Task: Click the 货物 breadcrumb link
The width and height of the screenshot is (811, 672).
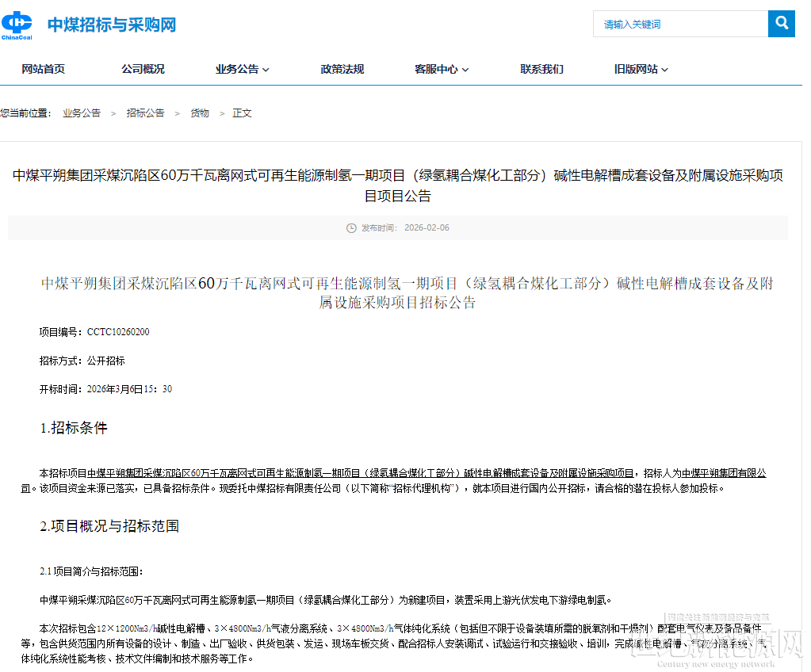Action: [199, 113]
